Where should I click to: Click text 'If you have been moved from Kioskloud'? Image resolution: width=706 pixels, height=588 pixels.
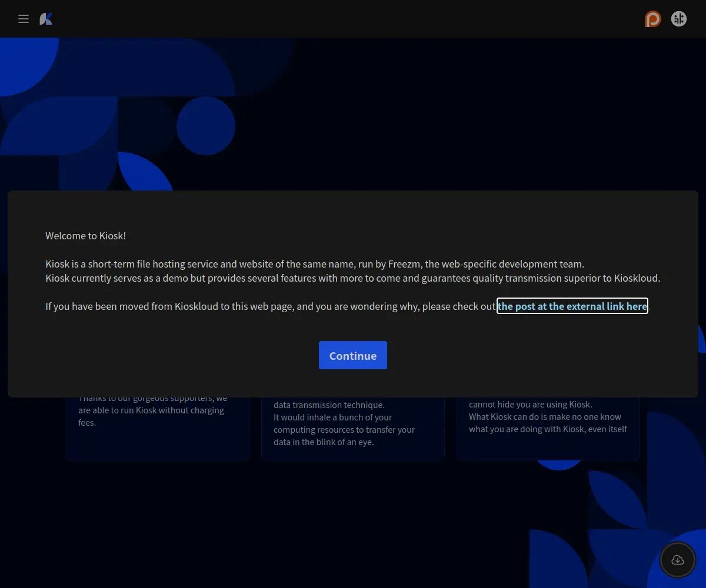coord(271,306)
